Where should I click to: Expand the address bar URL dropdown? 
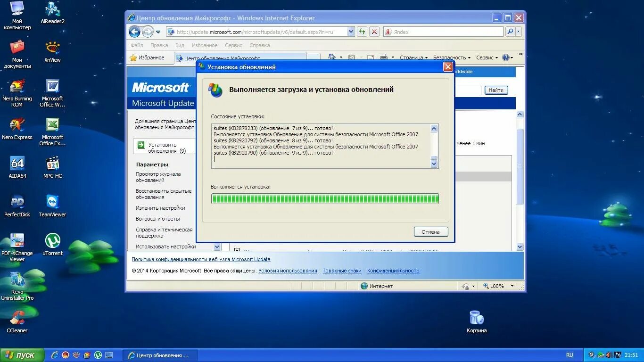351,32
